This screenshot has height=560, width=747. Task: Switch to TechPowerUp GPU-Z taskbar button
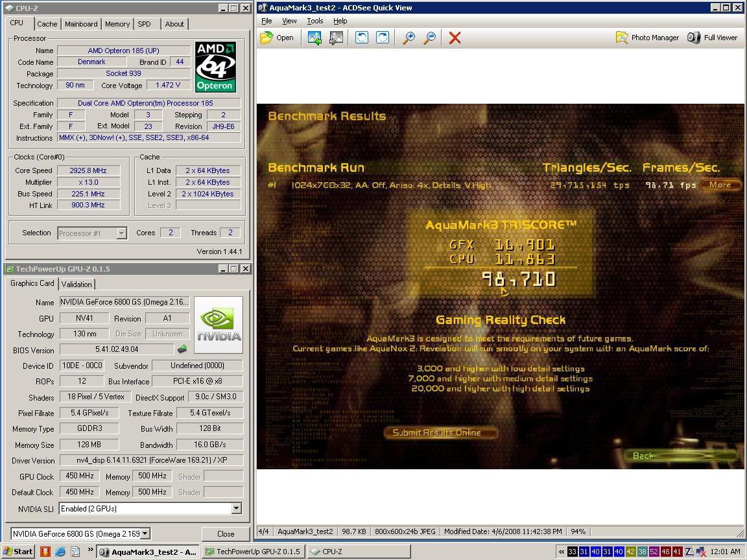pyautogui.click(x=254, y=552)
